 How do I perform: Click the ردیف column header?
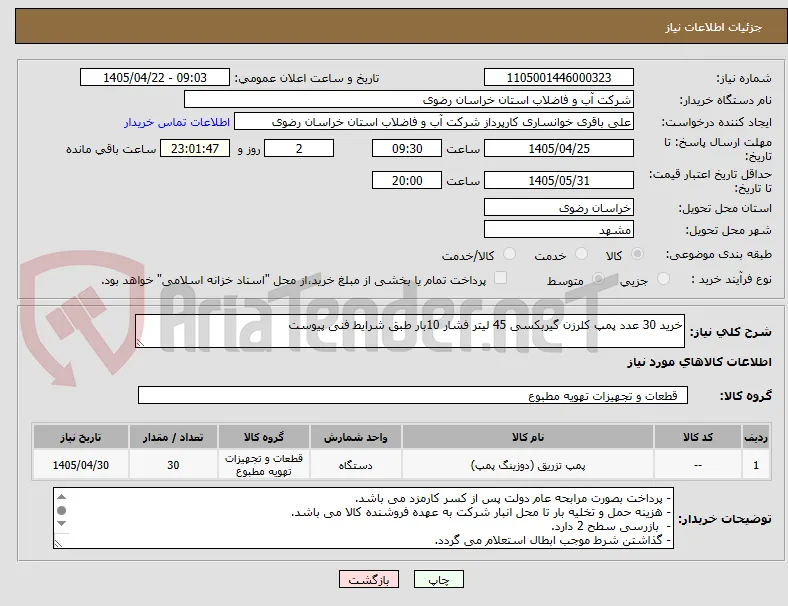(755, 437)
